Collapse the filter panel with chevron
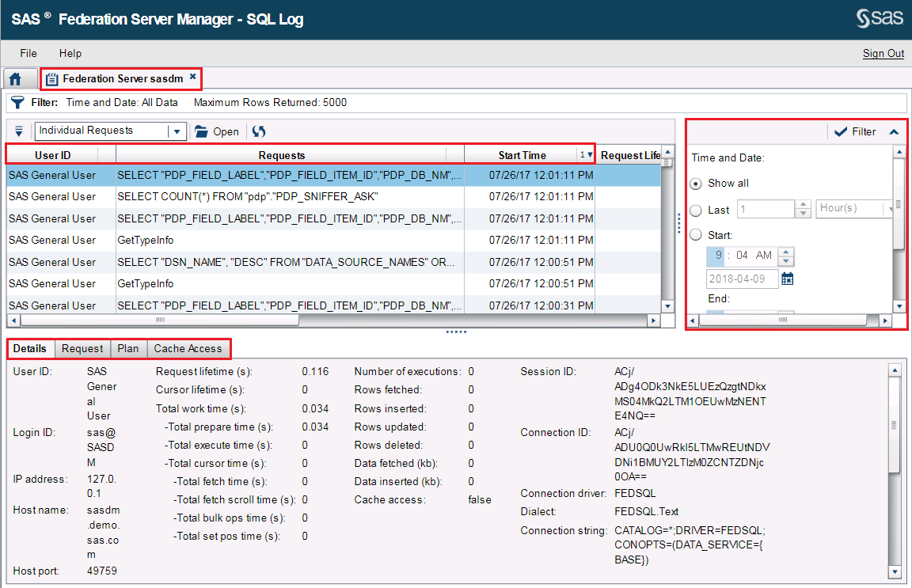This screenshot has height=588, width=912. [x=894, y=132]
